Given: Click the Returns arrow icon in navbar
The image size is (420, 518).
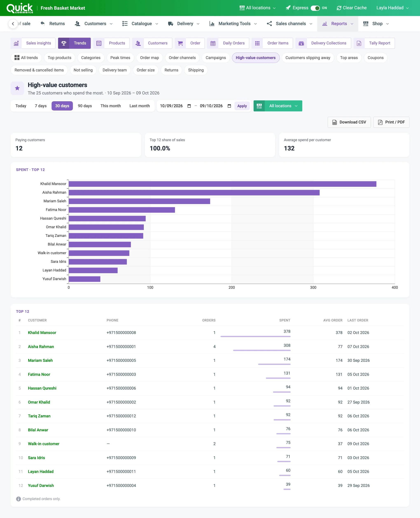Looking at the screenshot, I should (x=43, y=23).
